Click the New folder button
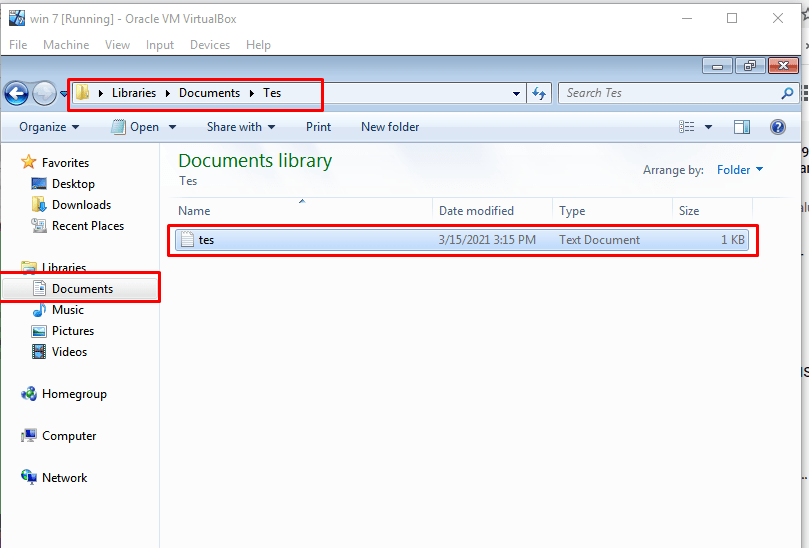The width and height of the screenshot is (809, 548). pyautogui.click(x=390, y=127)
